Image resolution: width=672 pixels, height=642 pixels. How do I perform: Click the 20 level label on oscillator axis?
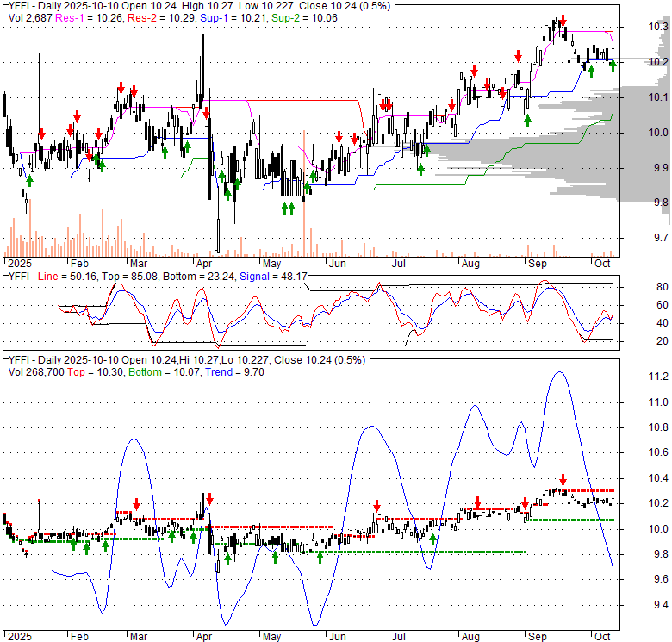663,341
